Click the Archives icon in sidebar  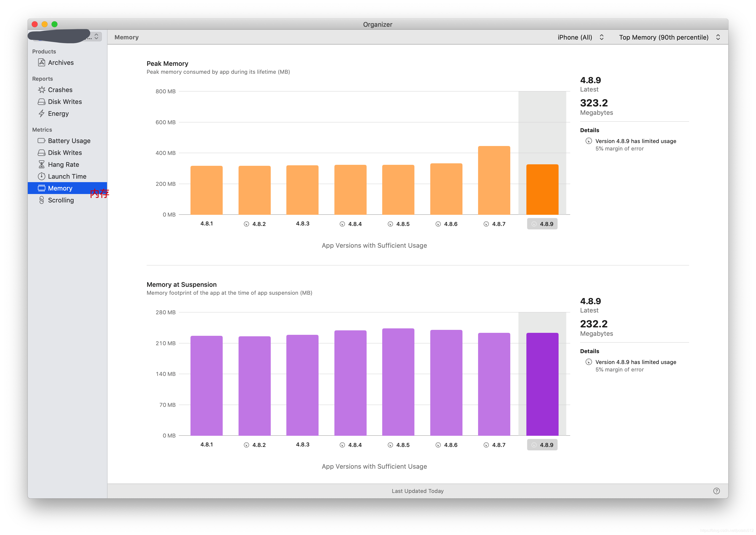[42, 63]
